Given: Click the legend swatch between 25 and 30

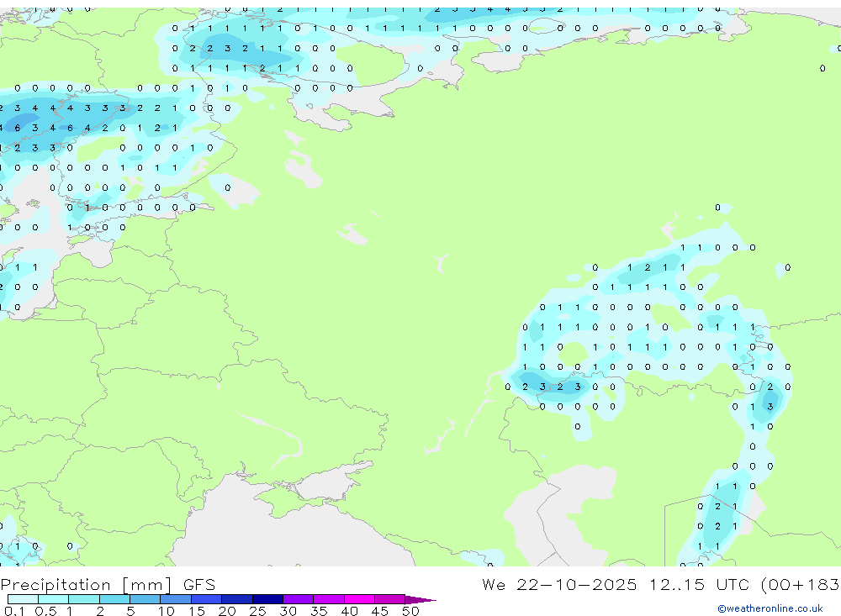Looking at the screenshot, I should 267,599.
